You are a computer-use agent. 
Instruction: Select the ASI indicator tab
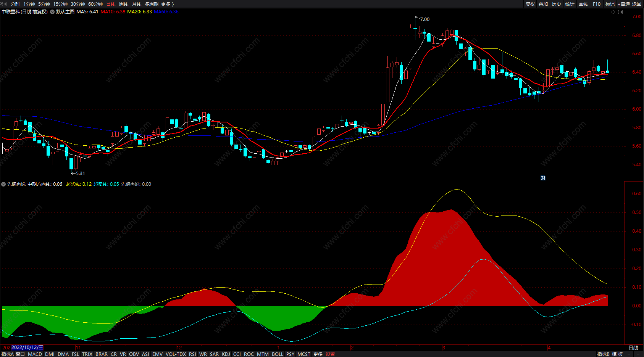[145, 354]
